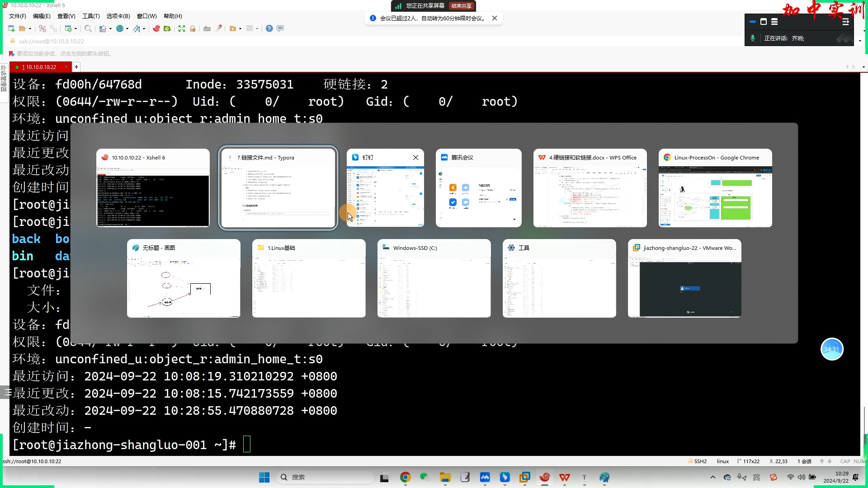Click the lock screen padlock icon
This screenshot has width=868, height=488.
193,28
